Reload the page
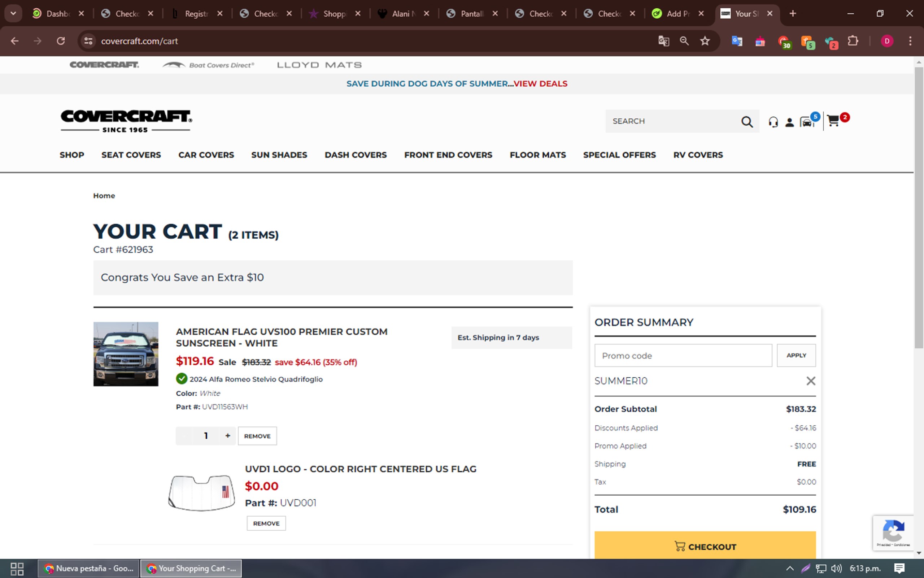The height and width of the screenshot is (578, 924). (x=61, y=41)
